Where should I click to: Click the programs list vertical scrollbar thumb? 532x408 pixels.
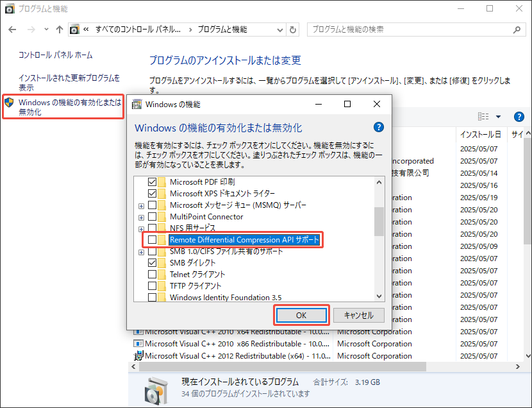[x=528, y=191]
